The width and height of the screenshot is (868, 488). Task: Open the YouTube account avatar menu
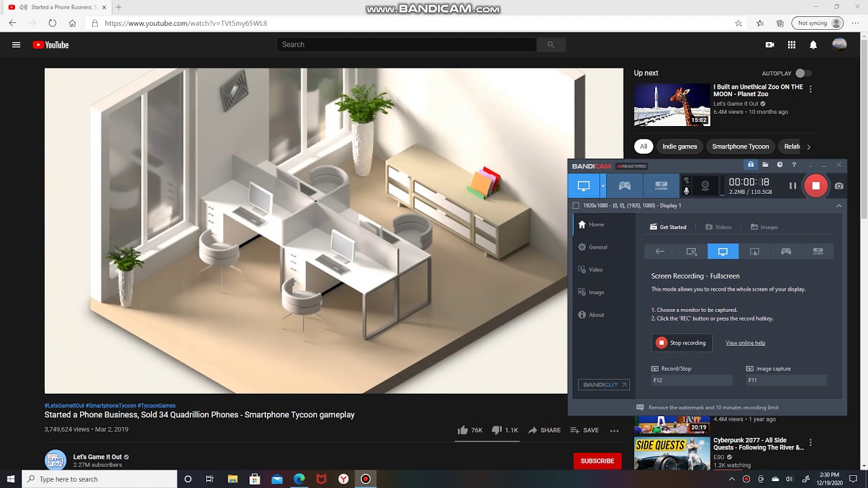click(x=840, y=45)
